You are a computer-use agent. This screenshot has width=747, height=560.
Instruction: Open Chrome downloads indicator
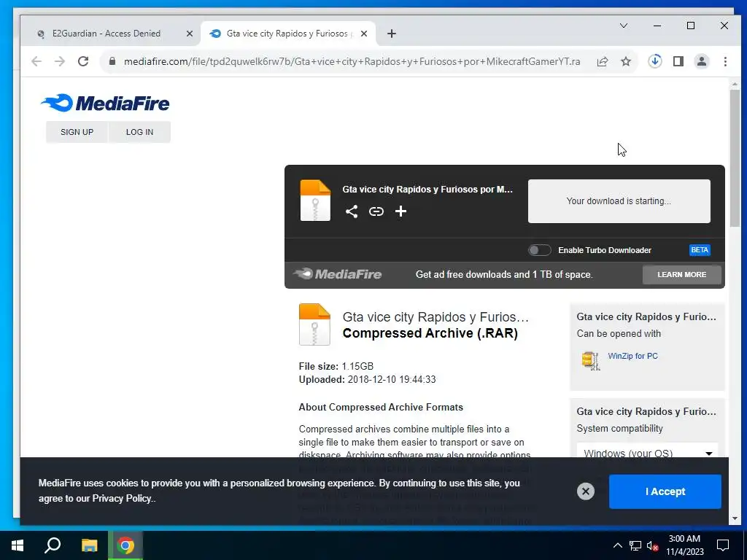click(x=655, y=61)
